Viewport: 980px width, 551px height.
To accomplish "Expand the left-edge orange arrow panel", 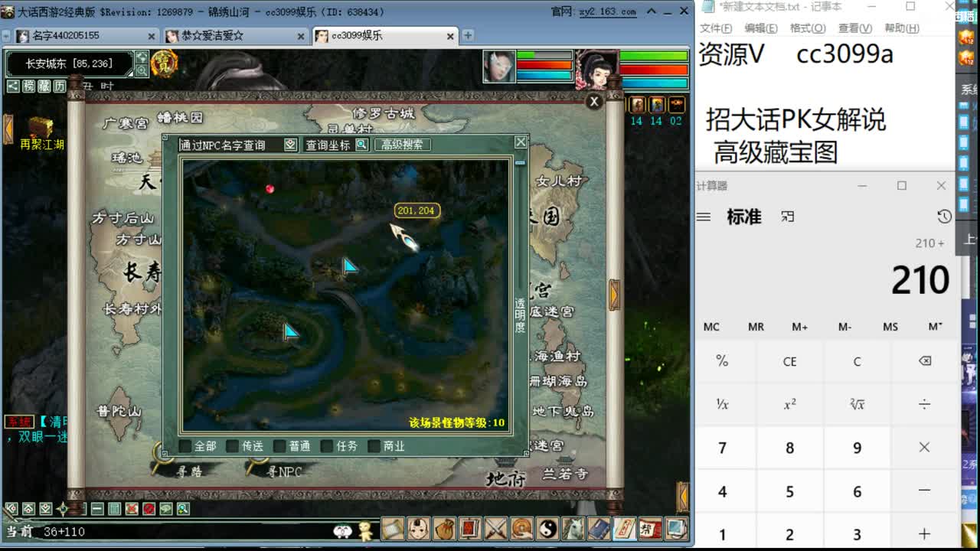I will (x=8, y=129).
